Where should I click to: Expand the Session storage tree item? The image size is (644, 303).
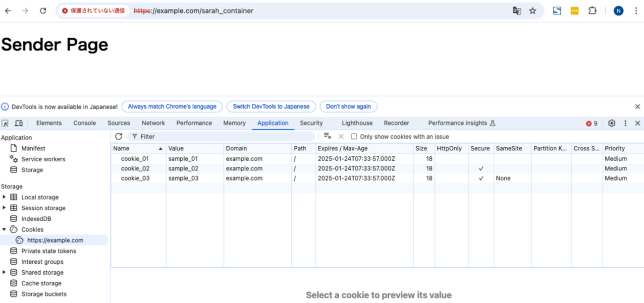point(4,208)
